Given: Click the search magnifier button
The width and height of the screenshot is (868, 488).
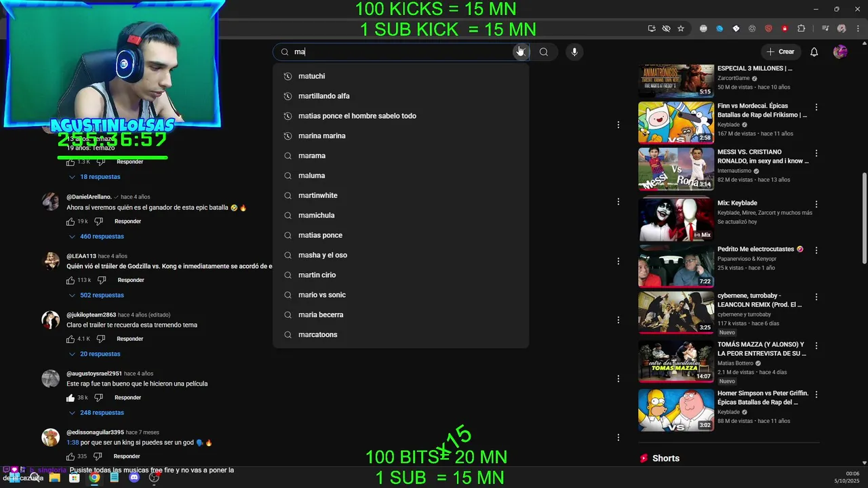Looking at the screenshot, I should pos(544,52).
